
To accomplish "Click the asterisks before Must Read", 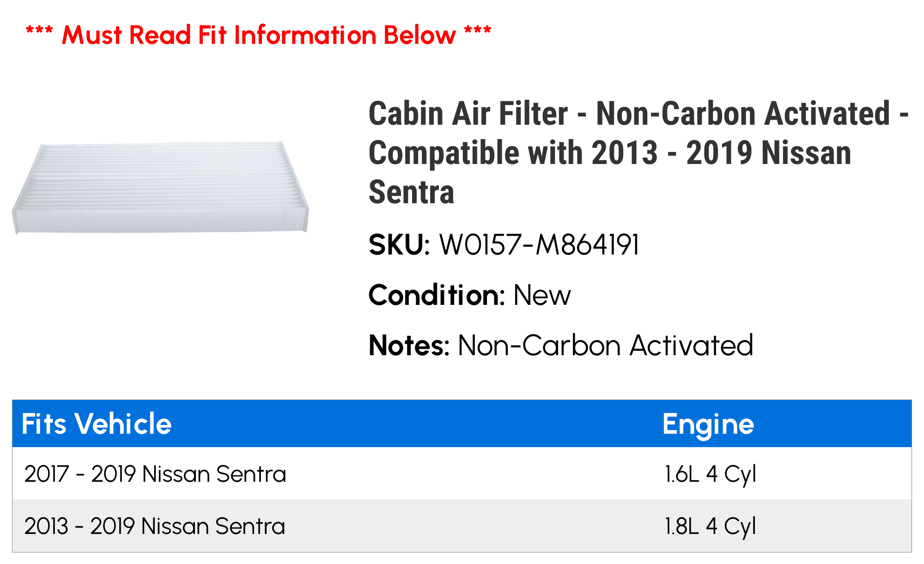I will pyautogui.click(x=39, y=31).
